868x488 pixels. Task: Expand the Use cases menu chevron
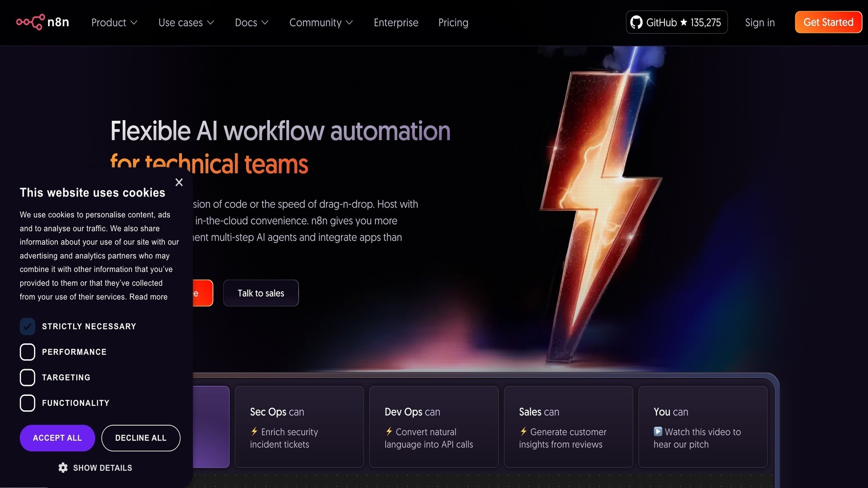211,23
